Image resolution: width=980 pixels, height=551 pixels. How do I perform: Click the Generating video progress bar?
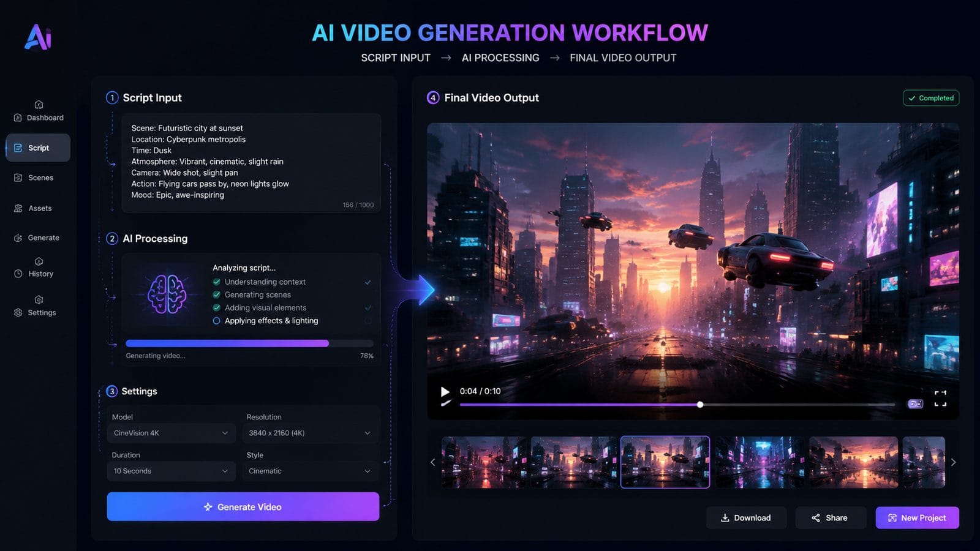(249, 343)
